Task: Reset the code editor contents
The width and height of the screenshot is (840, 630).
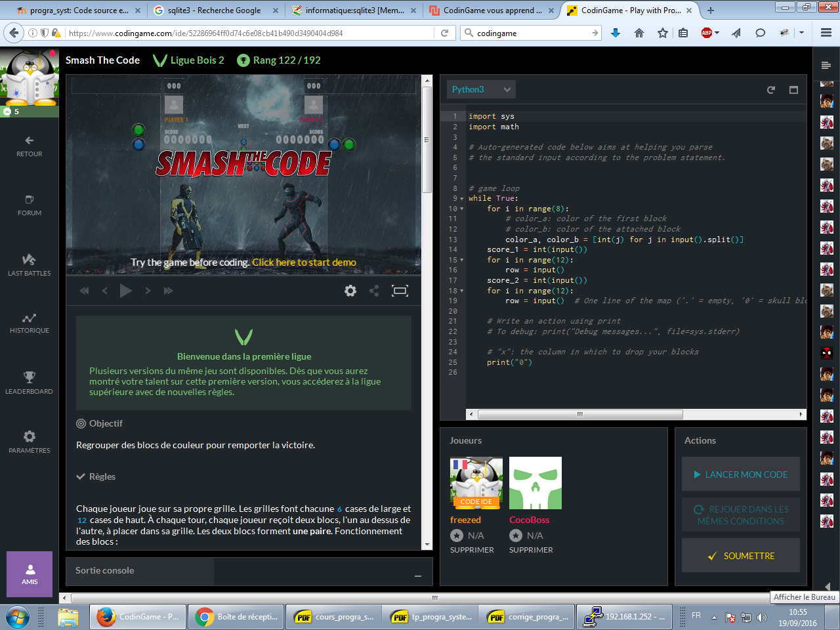Action: pyautogui.click(x=771, y=90)
